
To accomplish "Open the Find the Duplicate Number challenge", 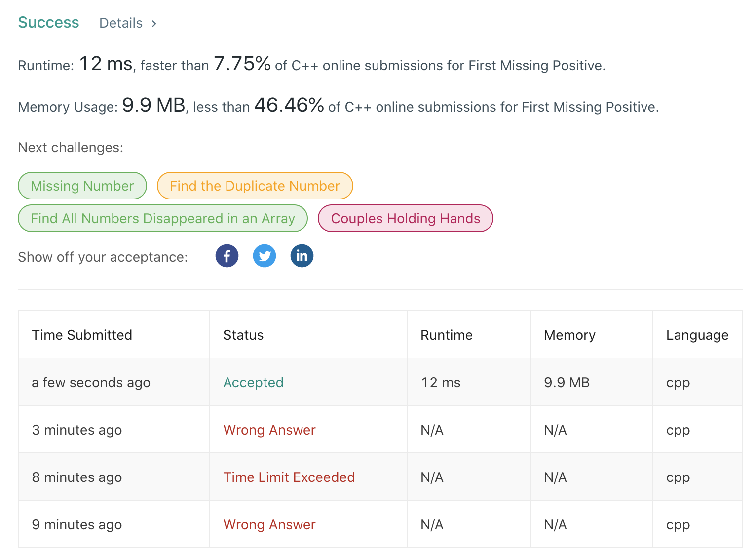I will click(255, 186).
